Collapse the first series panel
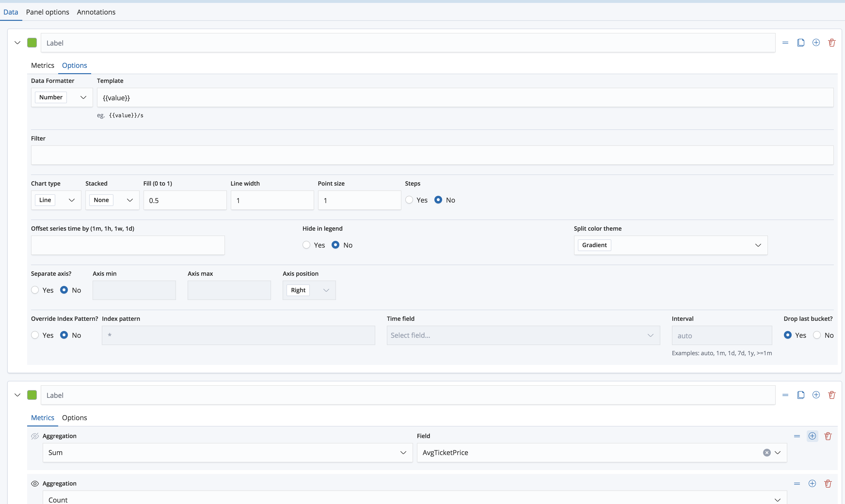Image resolution: width=845 pixels, height=504 pixels. (x=17, y=42)
